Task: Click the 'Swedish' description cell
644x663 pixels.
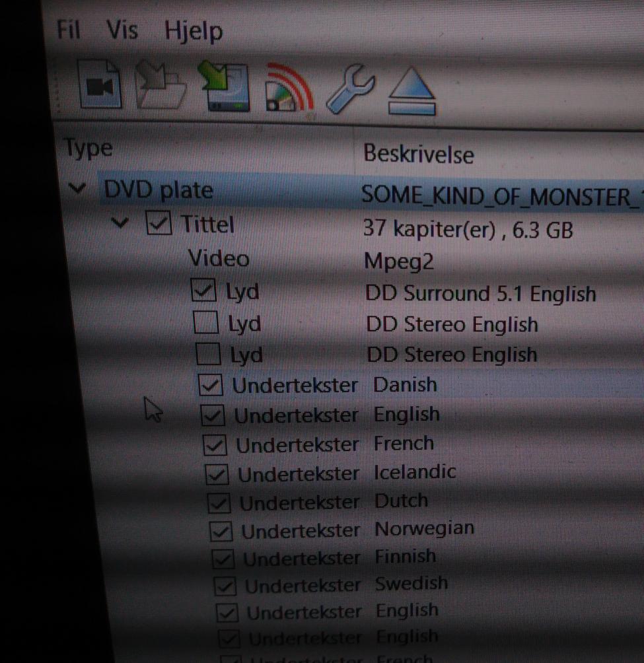Action: coord(411,583)
